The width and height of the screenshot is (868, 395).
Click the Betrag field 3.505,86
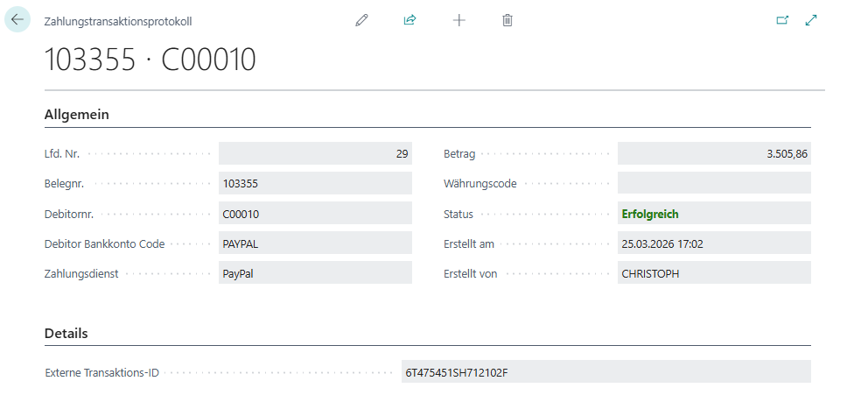click(x=714, y=154)
